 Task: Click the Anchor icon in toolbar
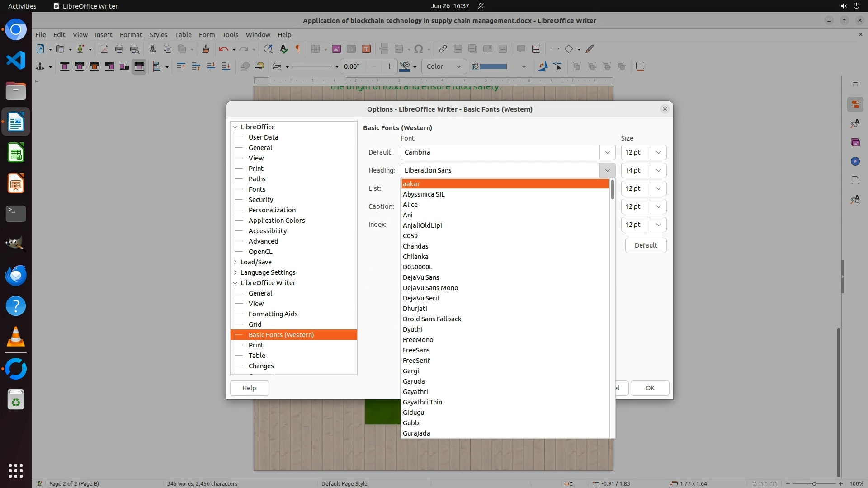(x=40, y=66)
